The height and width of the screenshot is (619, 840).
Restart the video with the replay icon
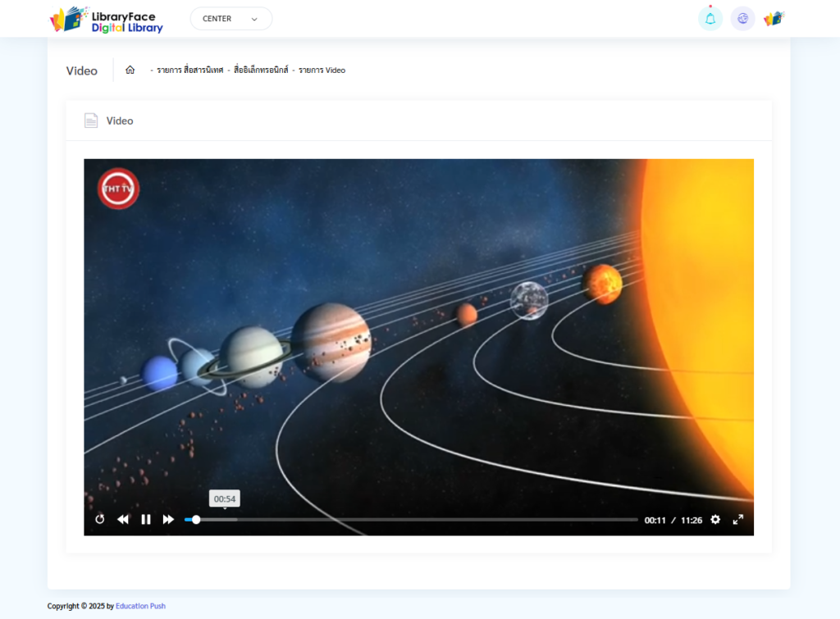click(x=100, y=519)
